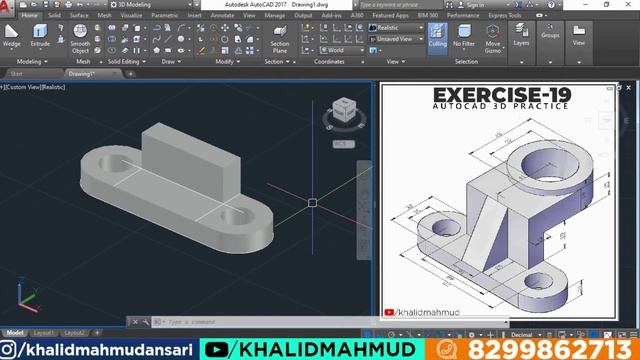The image size is (640, 360).
Task: Switch to the Home ribbon tab
Action: tap(29, 16)
